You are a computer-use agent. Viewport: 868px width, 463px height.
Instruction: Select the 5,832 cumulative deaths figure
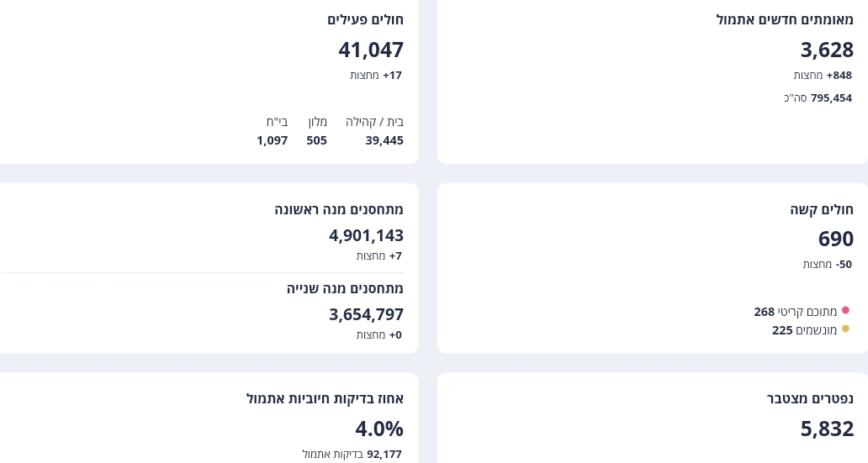(827, 429)
